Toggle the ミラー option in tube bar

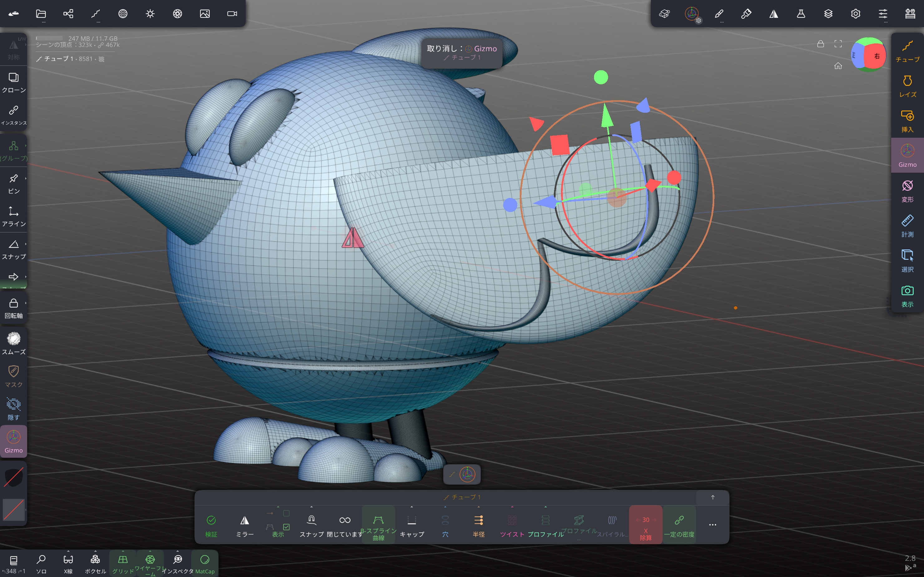click(244, 525)
